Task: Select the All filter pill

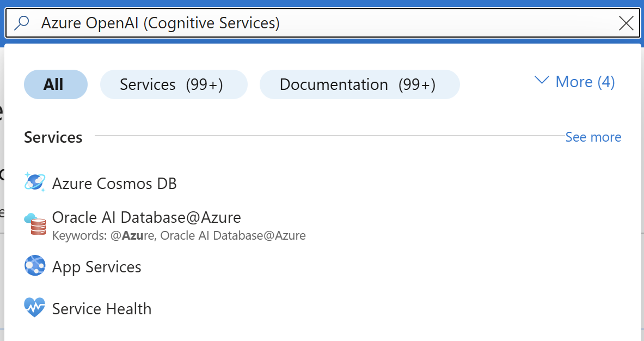Action: (x=56, y=84)
